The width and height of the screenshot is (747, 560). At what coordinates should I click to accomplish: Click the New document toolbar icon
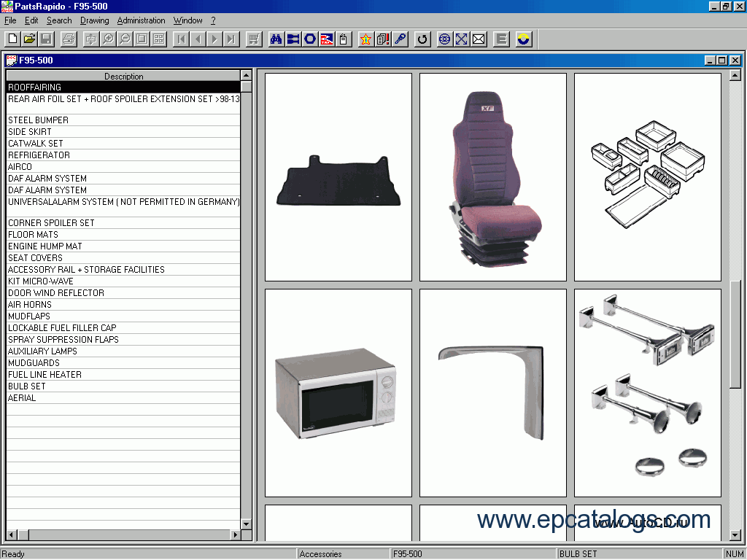click(x=13, y=39)
